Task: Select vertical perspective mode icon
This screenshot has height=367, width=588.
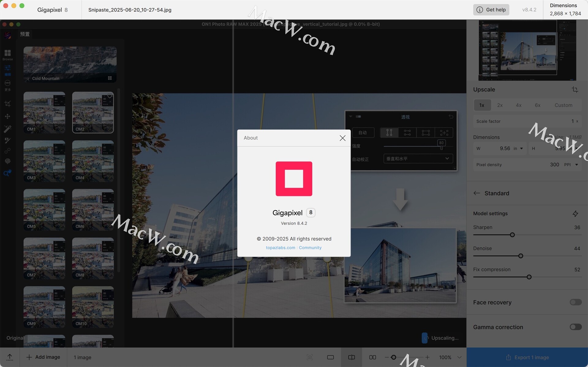Action: [x=389, y=133]
